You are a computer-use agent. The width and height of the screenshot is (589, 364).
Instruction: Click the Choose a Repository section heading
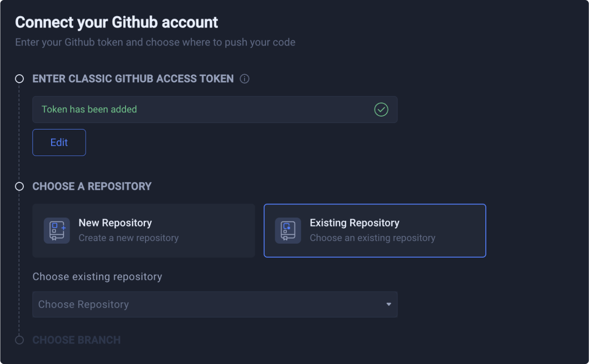(x=92, y=186)
